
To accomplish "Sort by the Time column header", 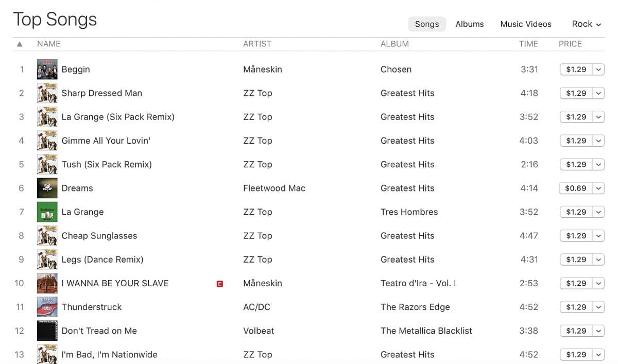I will pos(528,44).
